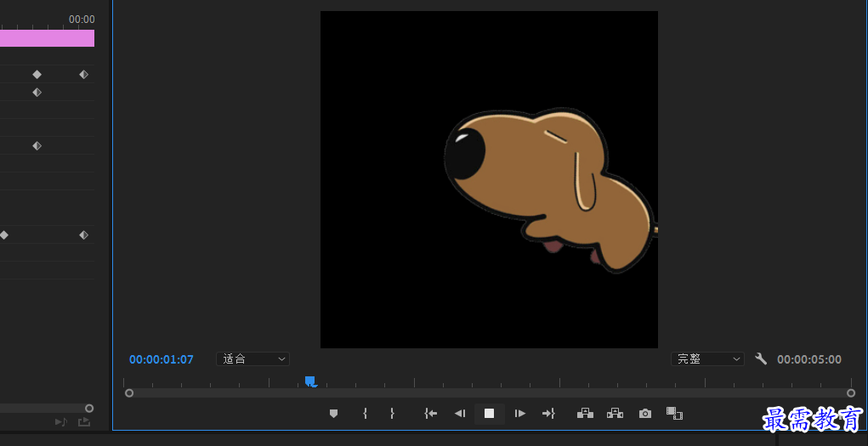The image size is (868, 446).
Task: Click the Lift button
Action: click(585, 414)
